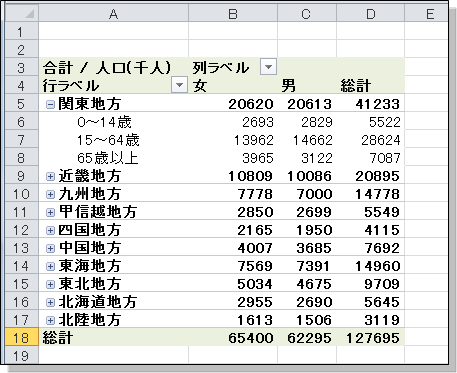Click cell value 2850
This screenshot has height=373, width=457.
(x=255, y=212)
